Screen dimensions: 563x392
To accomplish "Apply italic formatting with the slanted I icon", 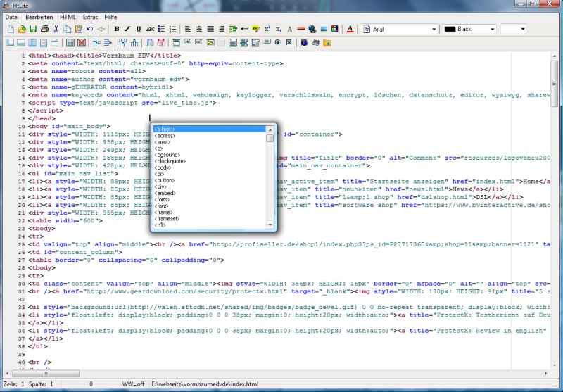I will (127, 29).
